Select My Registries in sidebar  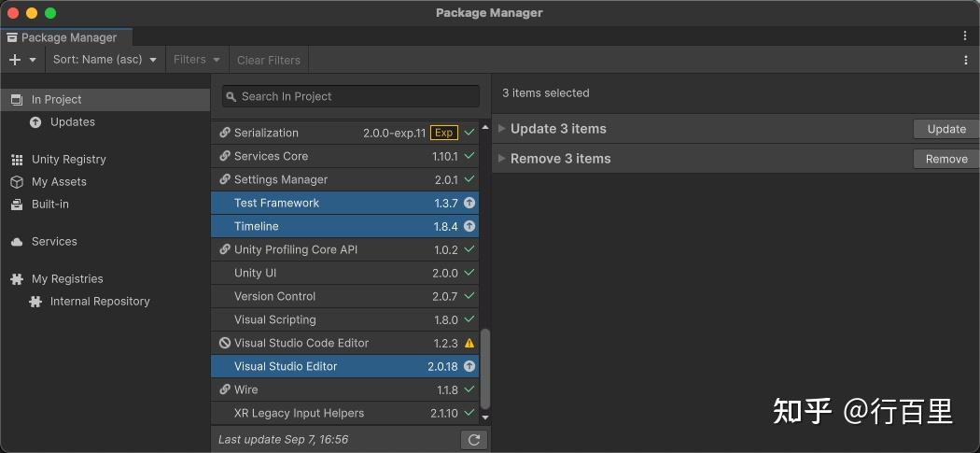pos(67,279)
